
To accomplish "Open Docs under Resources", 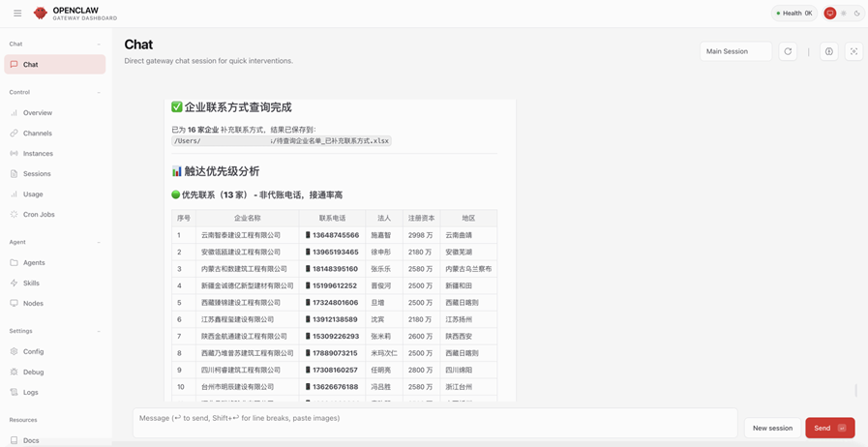I will coord(55,440).
